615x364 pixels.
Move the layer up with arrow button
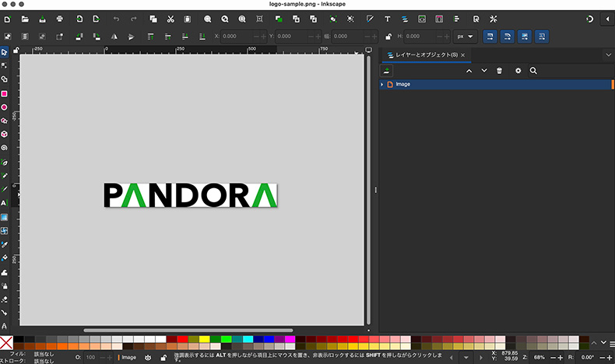(469, 71)
